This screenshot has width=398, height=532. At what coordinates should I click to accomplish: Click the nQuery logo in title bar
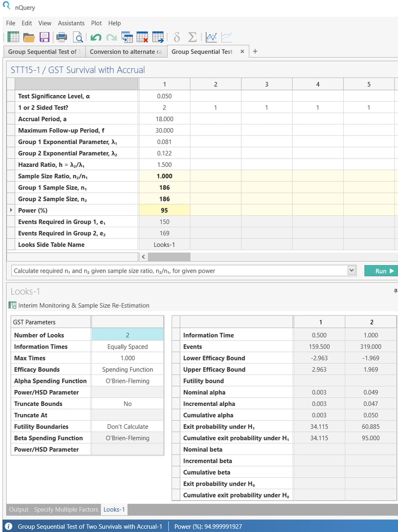(x=6, y=6)
